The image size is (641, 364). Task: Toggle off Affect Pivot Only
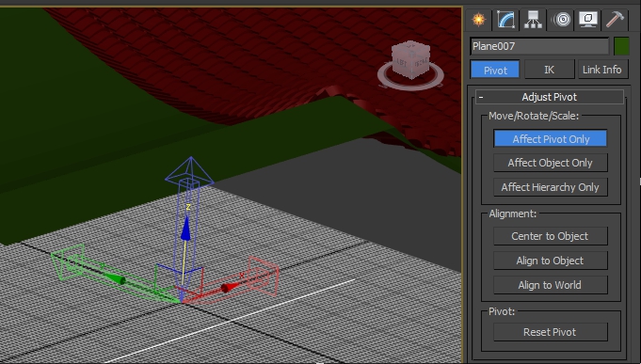point(551,139)
